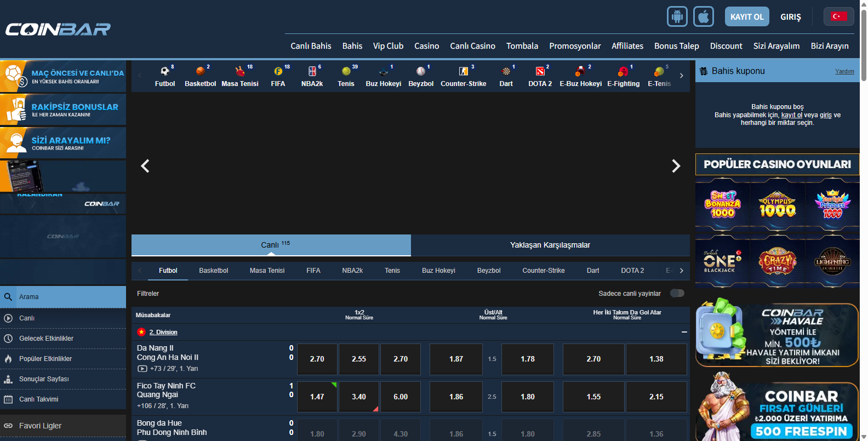Toggle Sadece canli yayinlar switch

[x=677, y=293]
